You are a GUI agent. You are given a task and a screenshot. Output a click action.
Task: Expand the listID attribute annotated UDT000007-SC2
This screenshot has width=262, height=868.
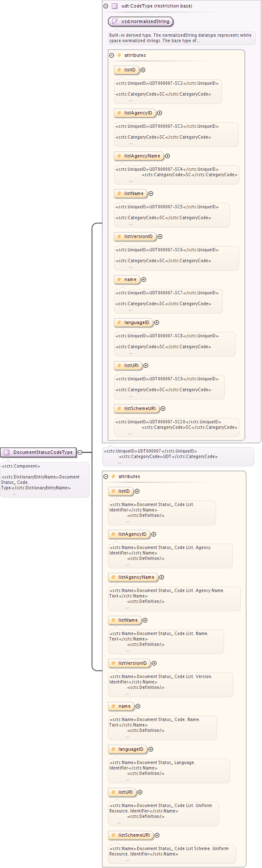click(143, 70)
